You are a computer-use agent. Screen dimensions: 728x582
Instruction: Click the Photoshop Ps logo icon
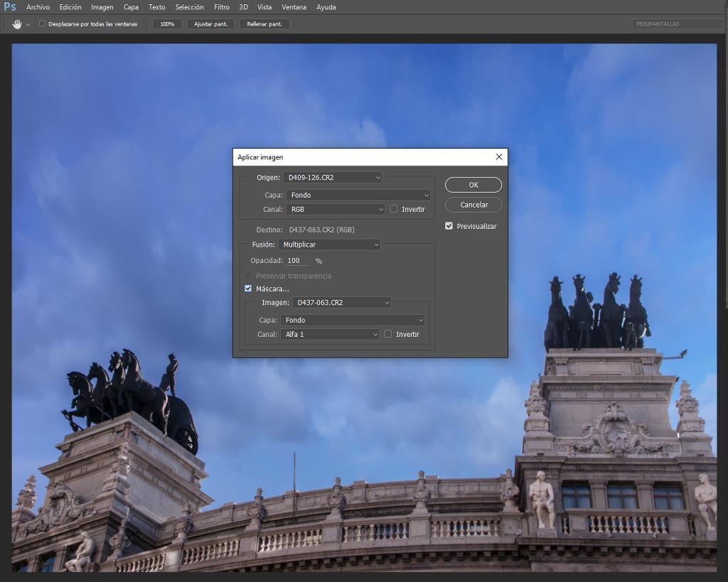(10, 6)
